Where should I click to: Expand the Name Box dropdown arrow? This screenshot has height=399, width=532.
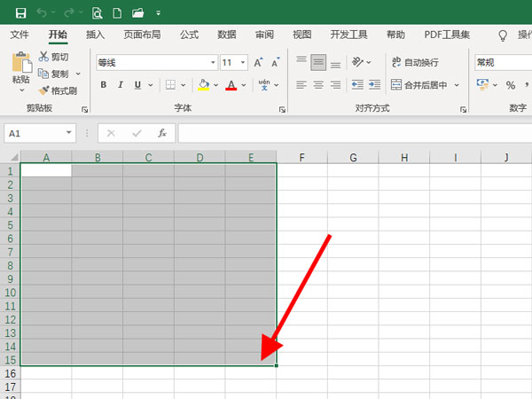pos(70,133)
